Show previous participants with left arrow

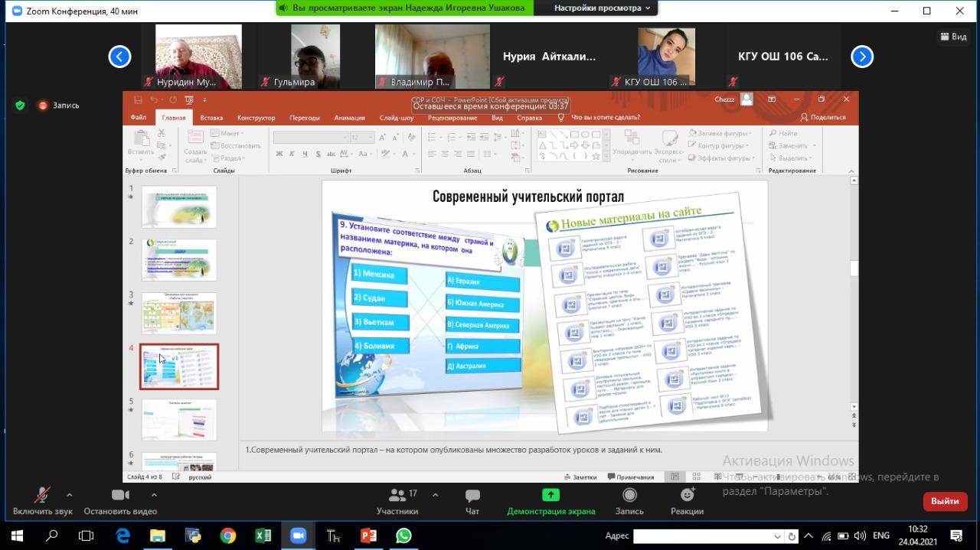tap(119, 57)
